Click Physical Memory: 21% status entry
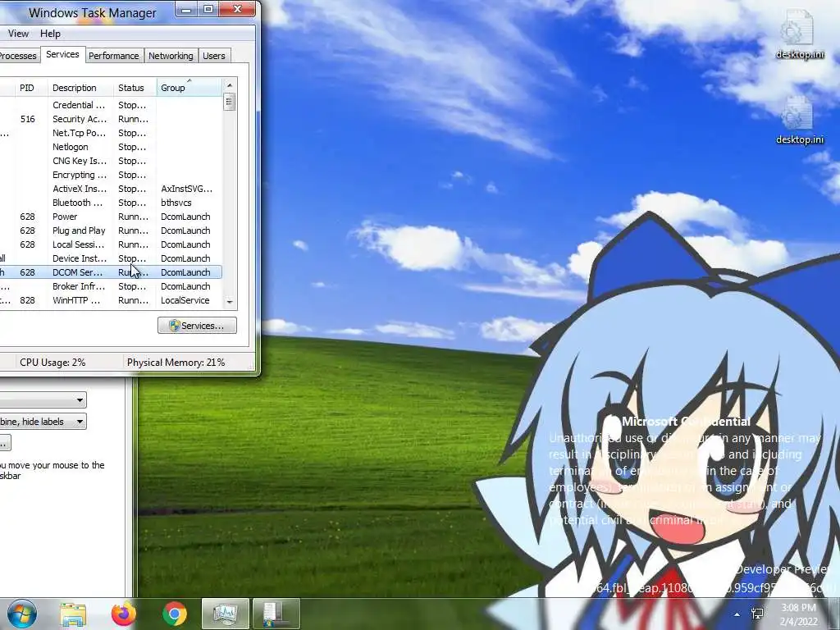The image size is (840, 630). [x=176, y=362]
